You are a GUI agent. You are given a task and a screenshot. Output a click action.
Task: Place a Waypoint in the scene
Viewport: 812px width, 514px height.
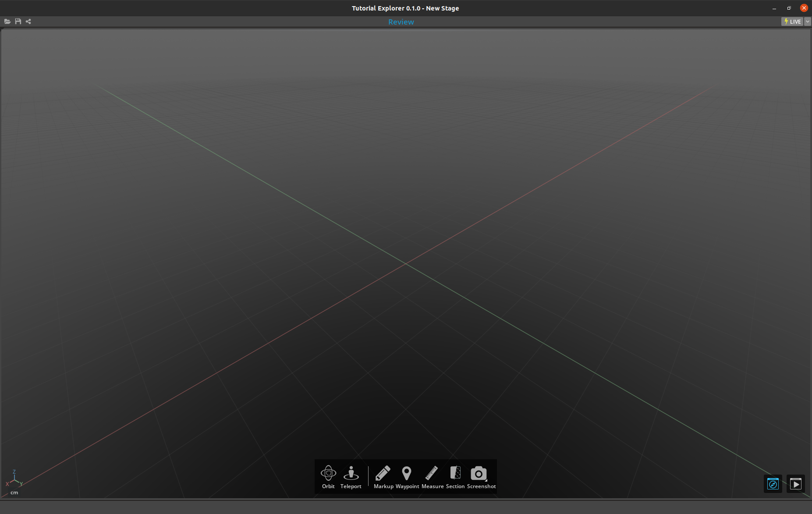[x=407, y=473]
